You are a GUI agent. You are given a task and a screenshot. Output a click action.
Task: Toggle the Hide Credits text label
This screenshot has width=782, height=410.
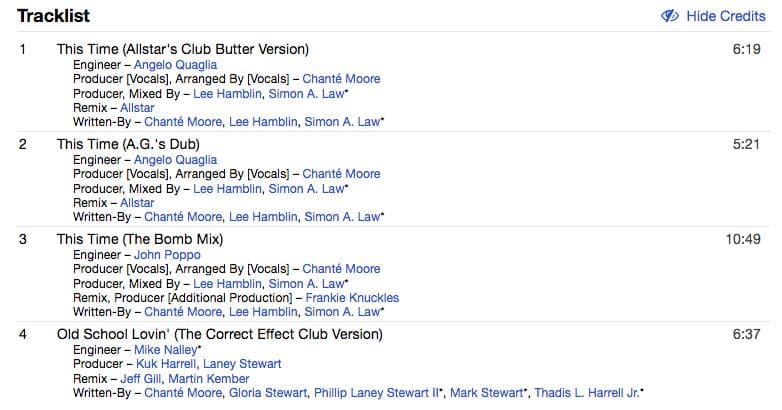pyautogui.click(x=725, y=16)
